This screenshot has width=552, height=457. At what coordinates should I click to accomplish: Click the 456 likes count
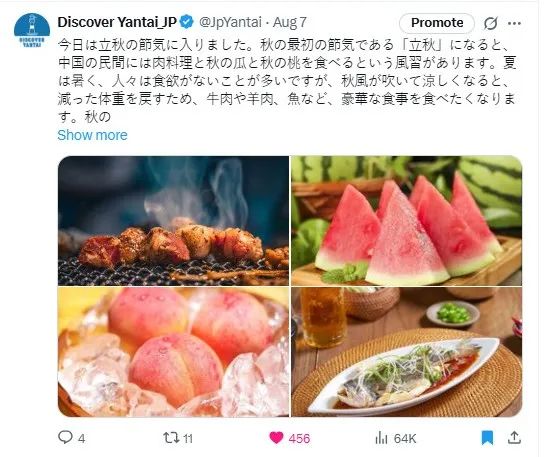click(x=299, y=439)
